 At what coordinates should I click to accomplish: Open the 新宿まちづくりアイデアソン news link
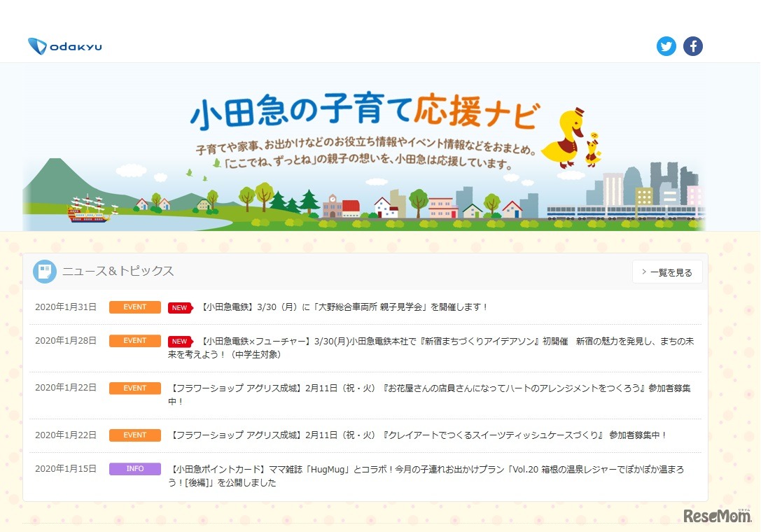tap(431, 347)
